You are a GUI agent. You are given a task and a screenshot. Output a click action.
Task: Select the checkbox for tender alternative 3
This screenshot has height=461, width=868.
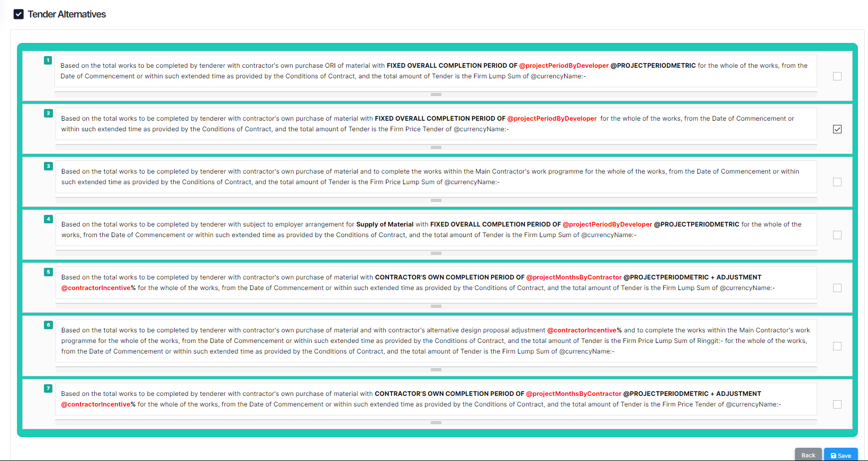(x=837, y=182)
